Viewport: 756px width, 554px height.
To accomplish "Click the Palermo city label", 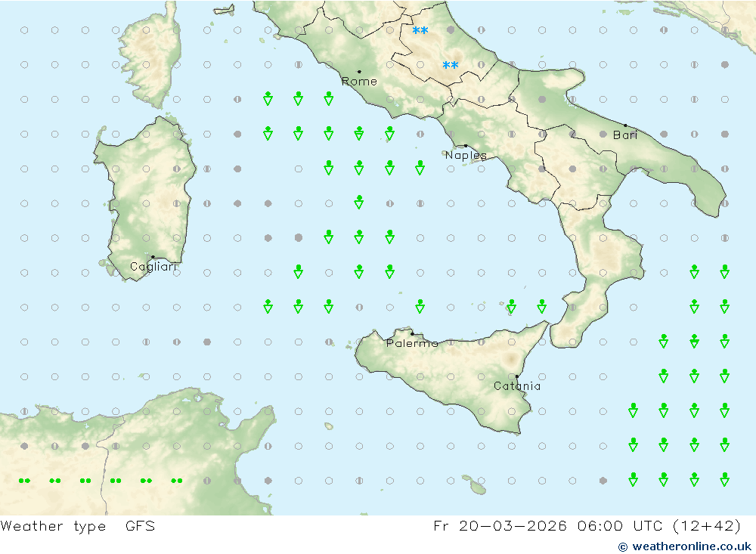I will pos(412,343).
